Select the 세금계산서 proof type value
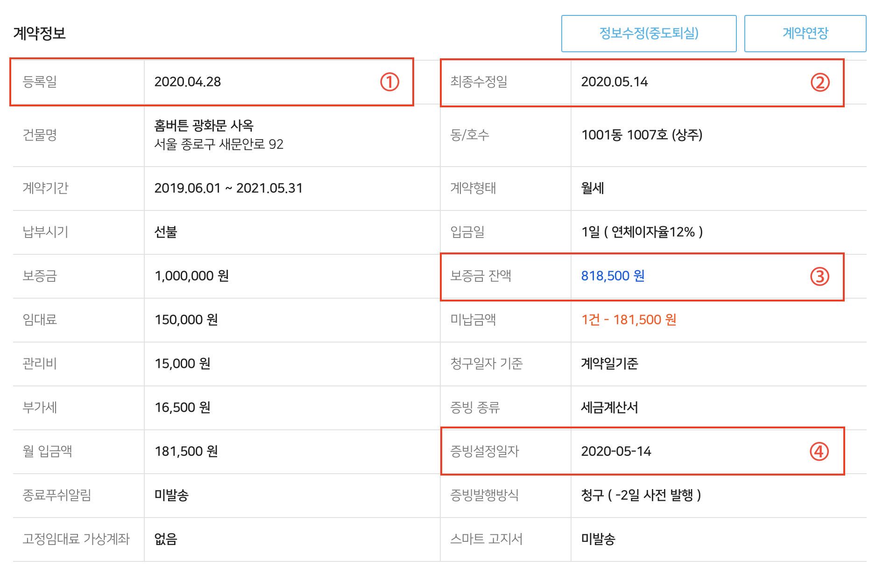The height and width of the screenshot is (588, 890). [x=609, y=407]
